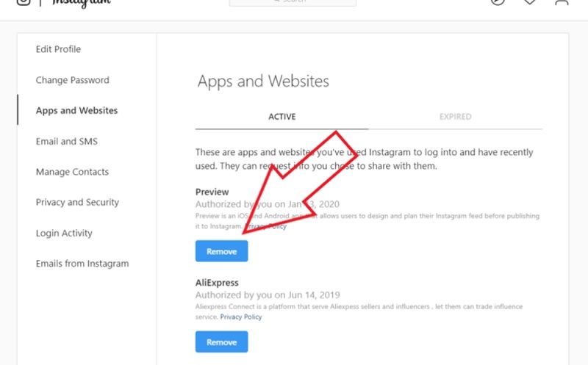Switch to the ACTIVE tab
The width and height of the screenshot is (588, 365).
[282, 117]
